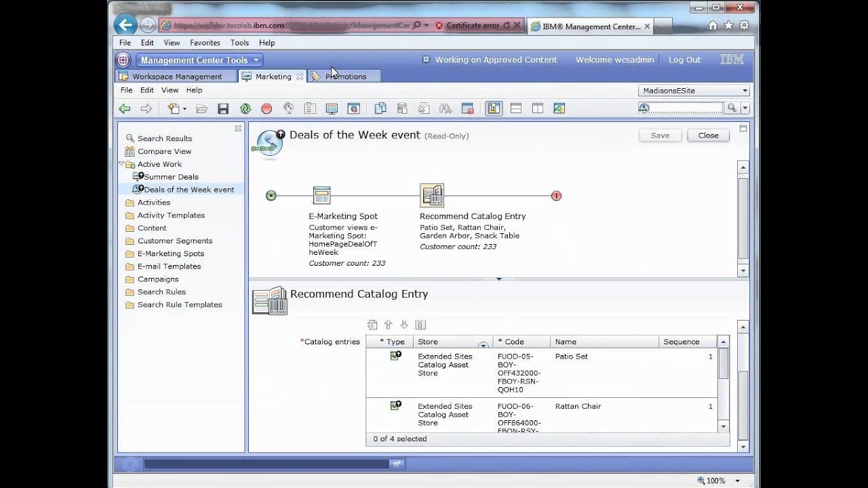Image resolution: width=868 pixels, height=488 pixels.
Task: Open the E-Marketing Spots folder
Action: click(171, 253)
